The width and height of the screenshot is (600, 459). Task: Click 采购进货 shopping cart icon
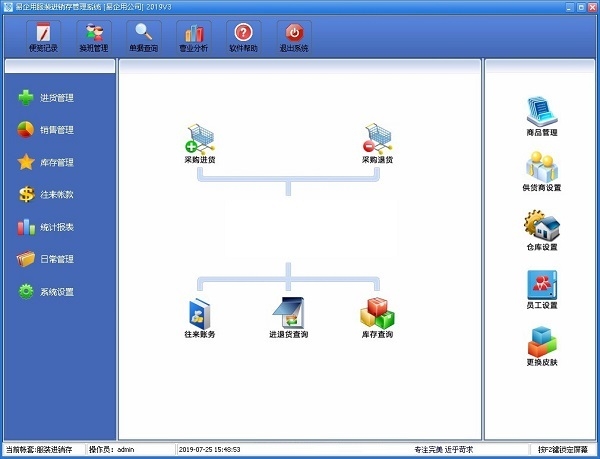[200, 139]
